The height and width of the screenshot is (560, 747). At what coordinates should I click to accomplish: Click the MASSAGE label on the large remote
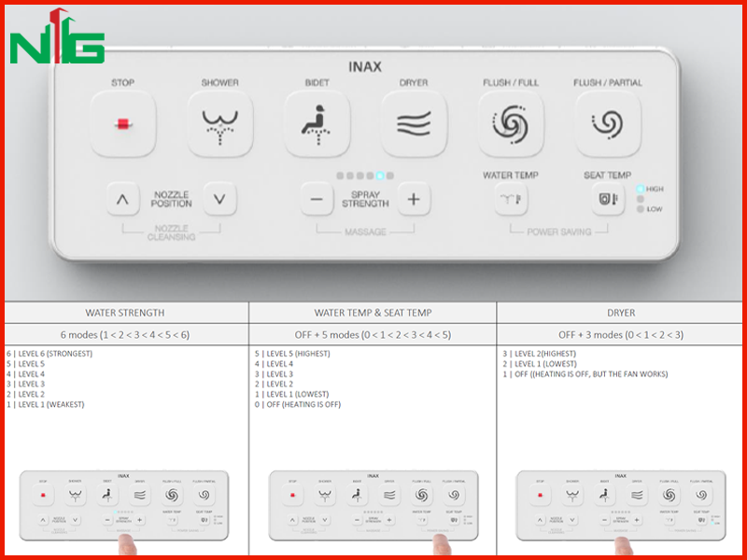click(x=365, y=231)
